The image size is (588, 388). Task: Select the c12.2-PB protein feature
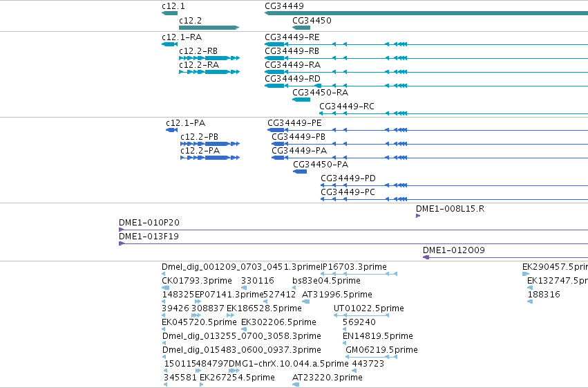(x=210, y=144)
